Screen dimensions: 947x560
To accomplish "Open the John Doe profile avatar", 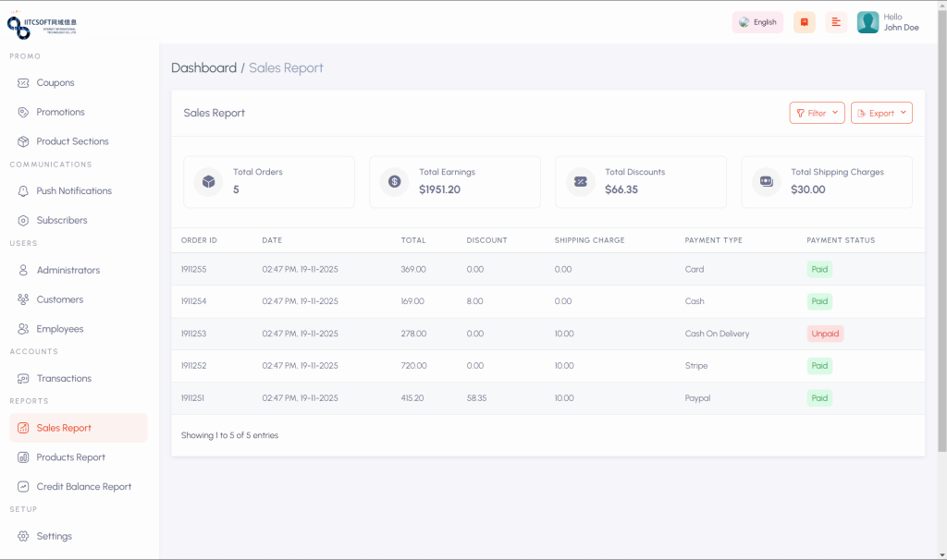I will tap(867, 22).
